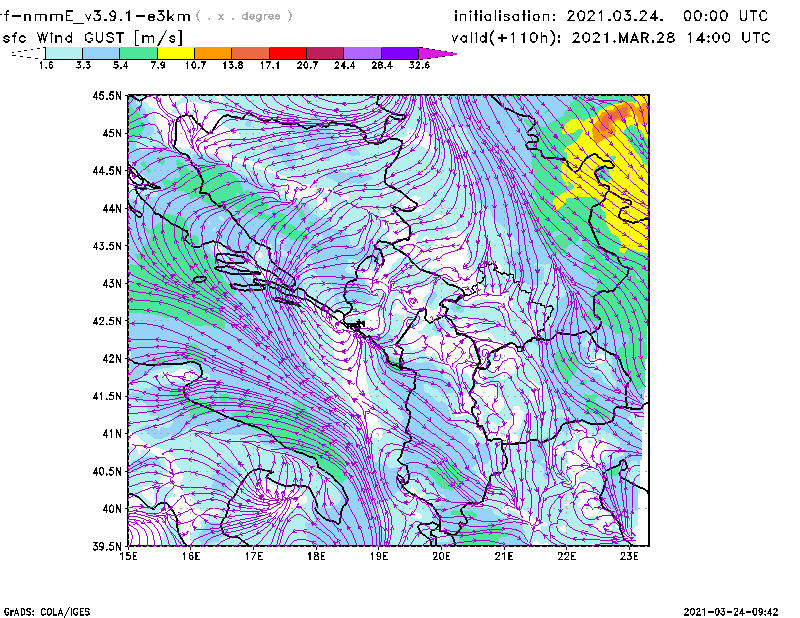Click the 'sfc Wind GUST [m/s]' title
The height and width of the screenshot is (618, 800).
click(92, 38)
